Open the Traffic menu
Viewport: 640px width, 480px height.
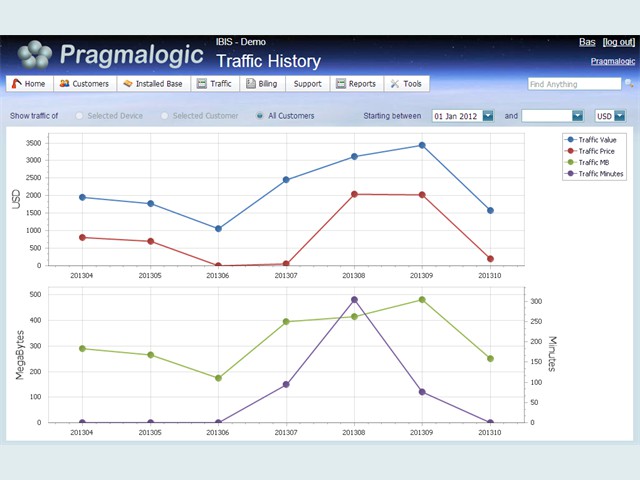[x=215, y=84]
